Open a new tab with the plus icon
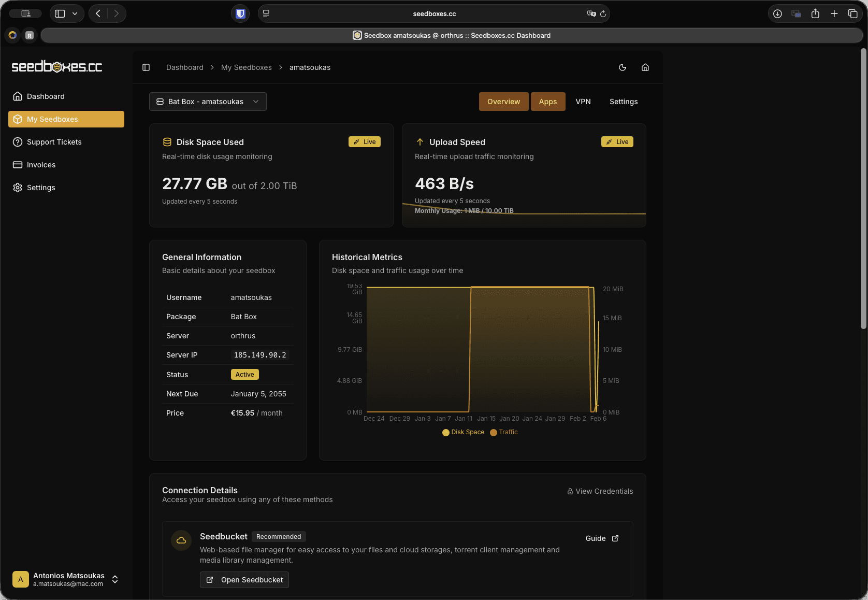This screenshot has height=600, width=868. [834, 14]
